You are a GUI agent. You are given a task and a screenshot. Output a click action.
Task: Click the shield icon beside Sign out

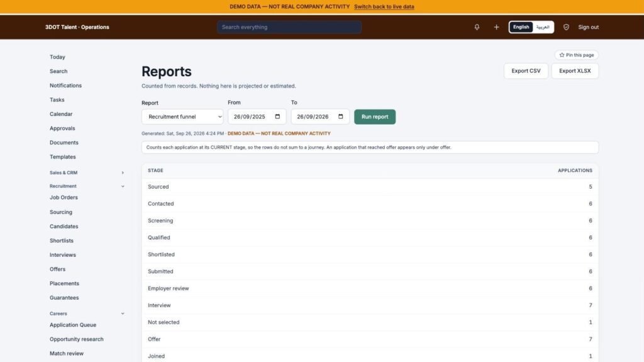[x=566, y=27]
